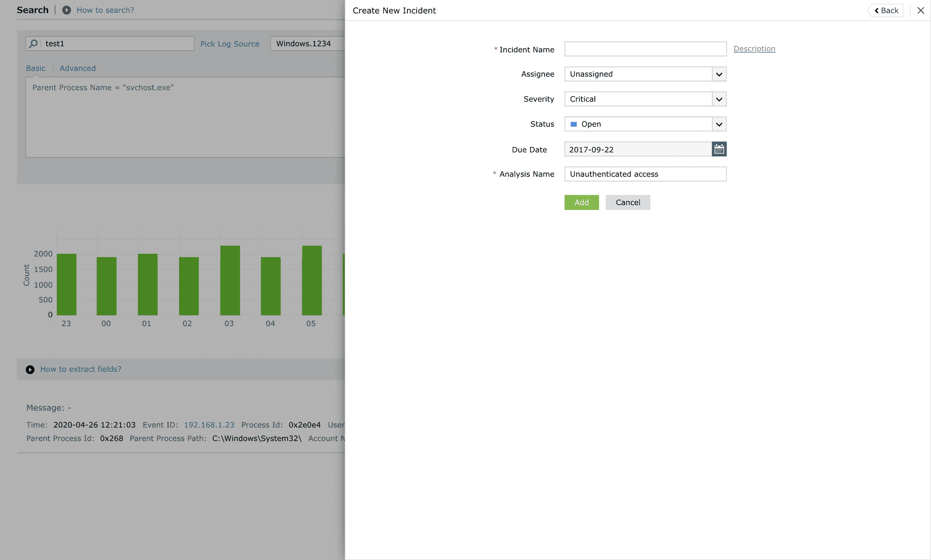Click the blue Open status indicator
931x560 pixels.
tap(574, 124)
